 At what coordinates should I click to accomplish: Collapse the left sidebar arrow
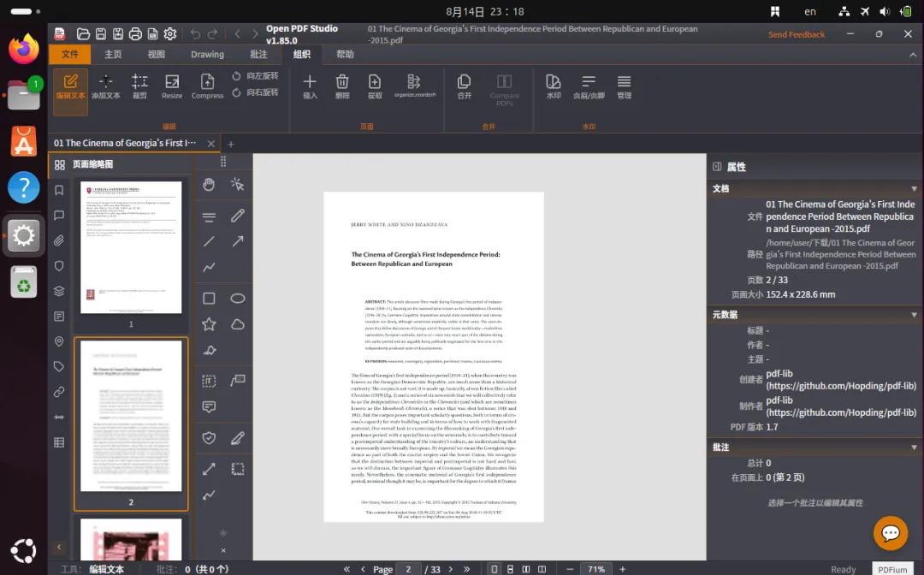click(59, 548)
